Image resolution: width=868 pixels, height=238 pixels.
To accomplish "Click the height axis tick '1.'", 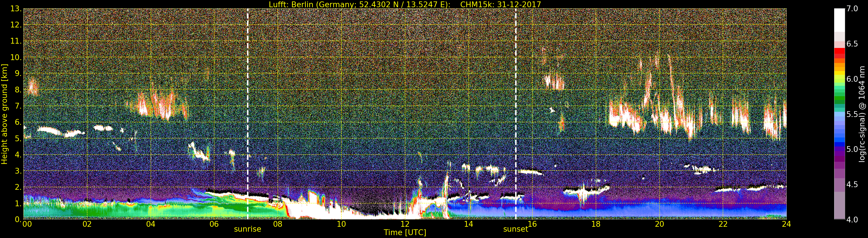I will click(18, 203).
